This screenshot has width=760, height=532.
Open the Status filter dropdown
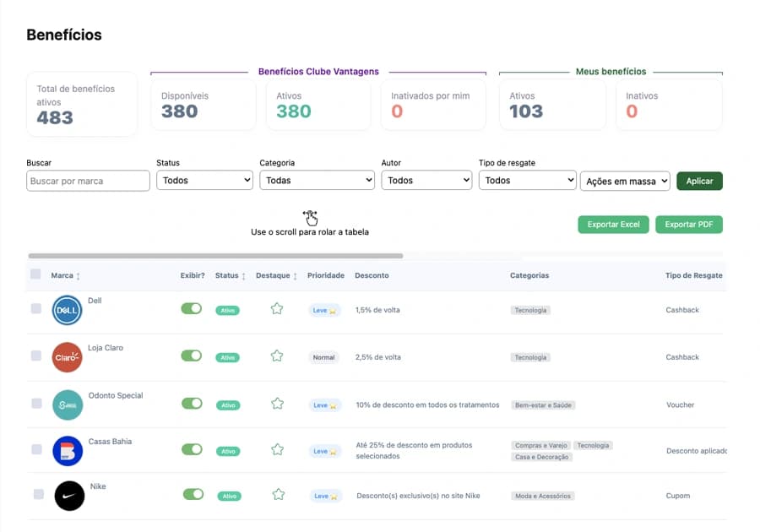point(204,180)
